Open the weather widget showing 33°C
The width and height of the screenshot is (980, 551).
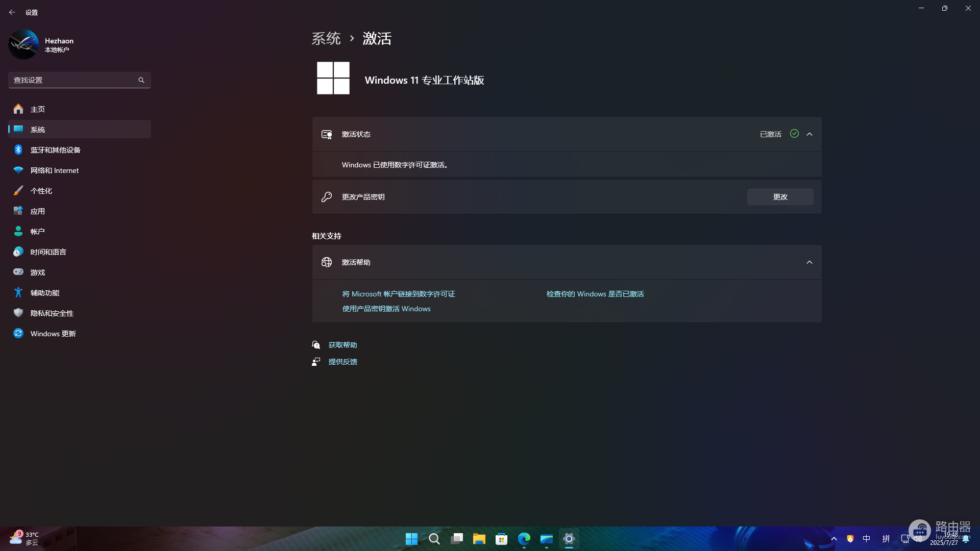click(x=24, y=538)
